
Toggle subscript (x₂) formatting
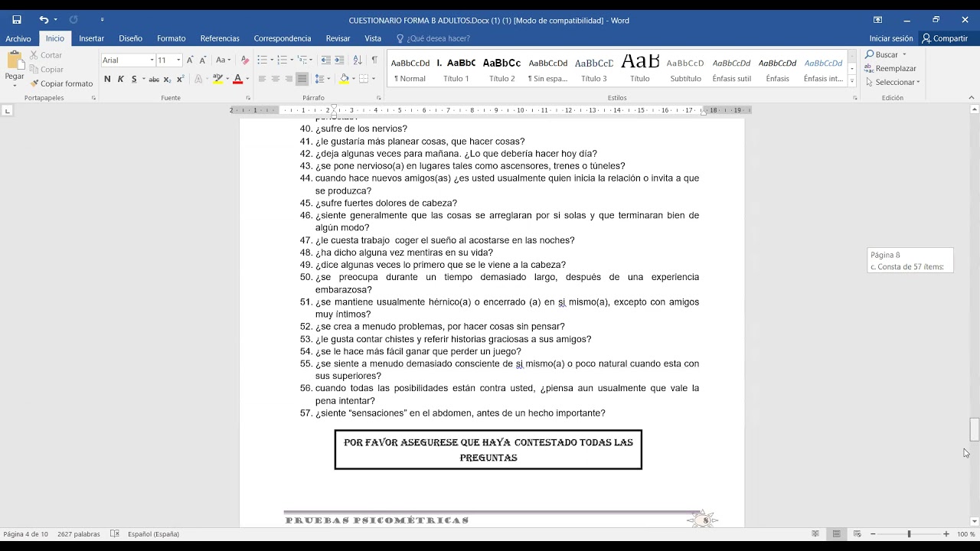click(167, 79)
